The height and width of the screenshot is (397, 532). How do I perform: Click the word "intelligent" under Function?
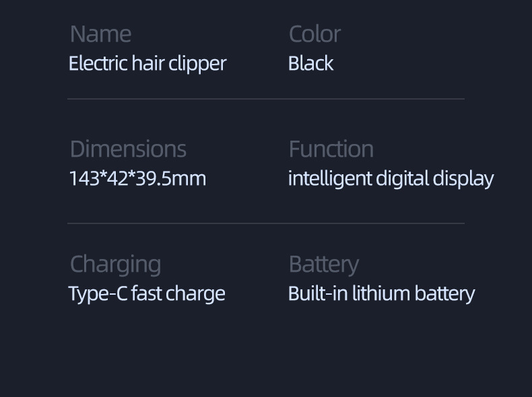[x=329, y=178]
